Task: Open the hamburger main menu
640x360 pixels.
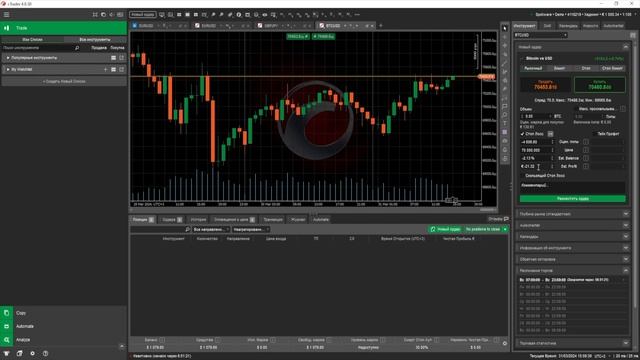Action: pyautogui.click(x=7, y=15)
